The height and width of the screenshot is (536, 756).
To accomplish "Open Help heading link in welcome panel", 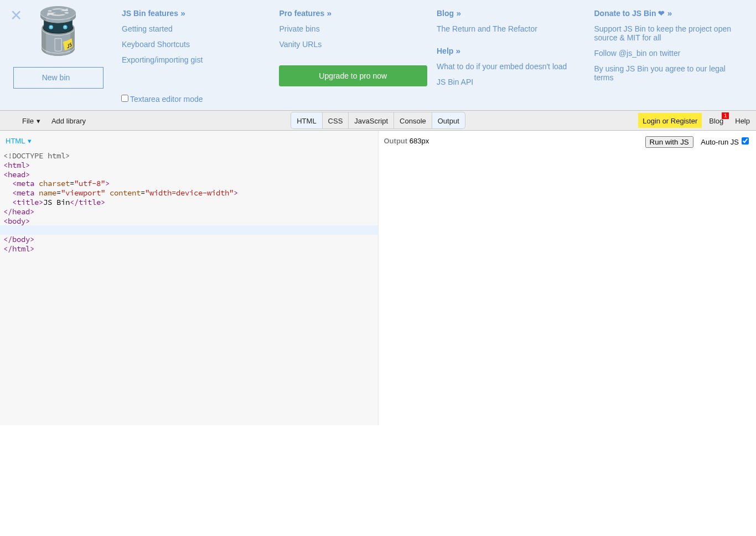I will point(448,51).
